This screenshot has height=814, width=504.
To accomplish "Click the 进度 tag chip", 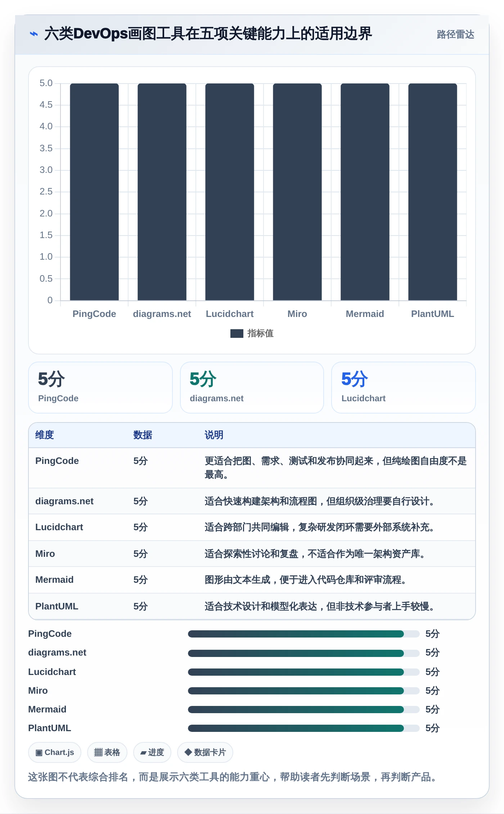I will tap(152, 752).
